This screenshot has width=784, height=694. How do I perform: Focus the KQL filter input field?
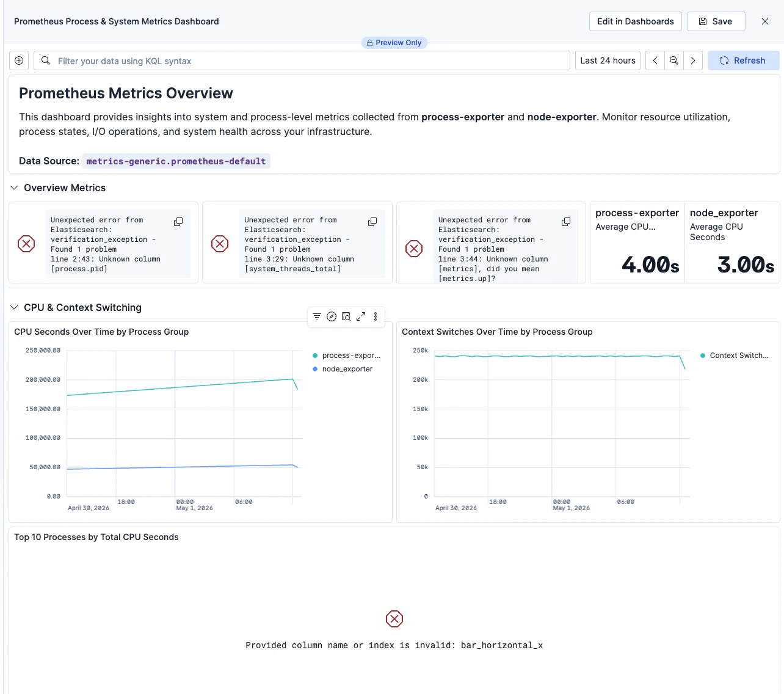point(302,60)
